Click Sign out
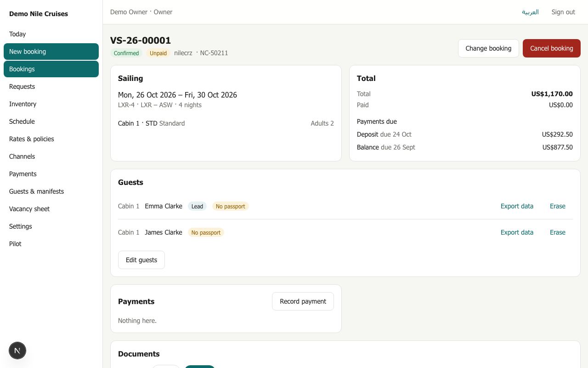This screenshot has width=588, height=368. (x=563, y=12)
